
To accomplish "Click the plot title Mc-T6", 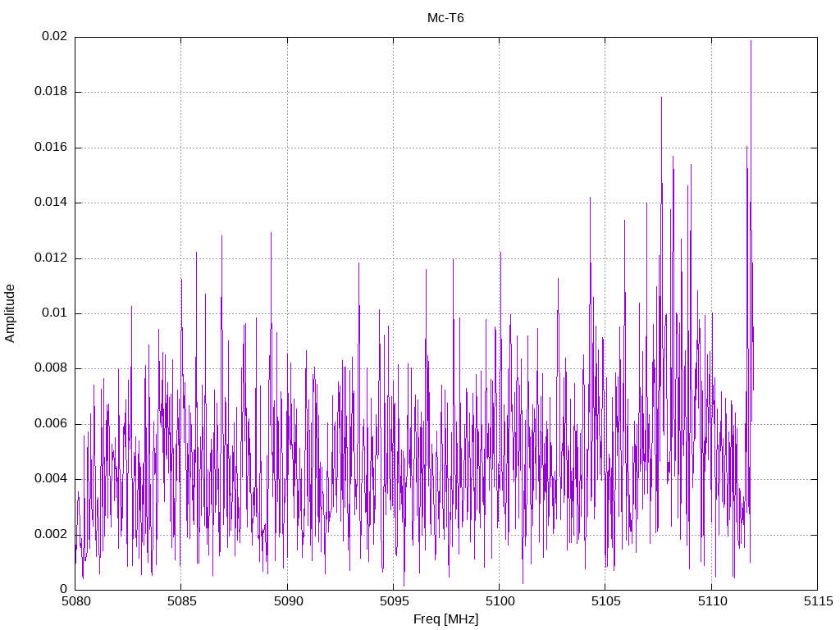I will [445, 18].
